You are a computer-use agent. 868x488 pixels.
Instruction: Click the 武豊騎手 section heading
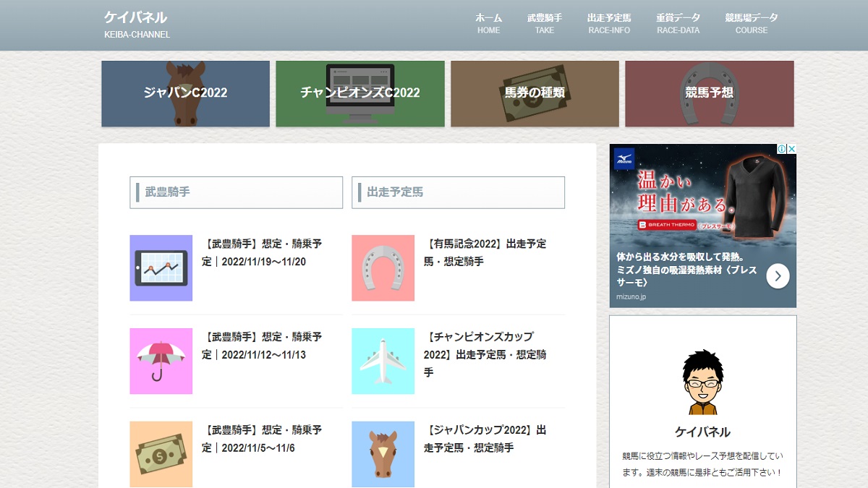[237, 192]
